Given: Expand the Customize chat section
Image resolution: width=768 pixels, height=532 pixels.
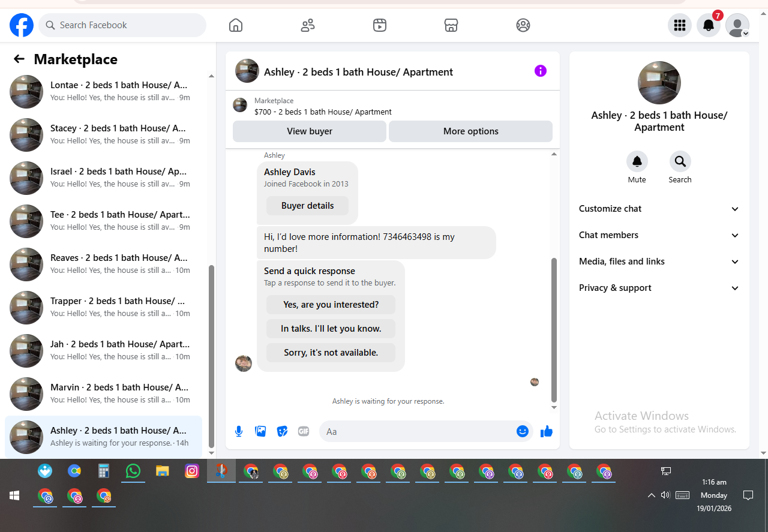Looking at the screenshot, I should tap(659, 209).
